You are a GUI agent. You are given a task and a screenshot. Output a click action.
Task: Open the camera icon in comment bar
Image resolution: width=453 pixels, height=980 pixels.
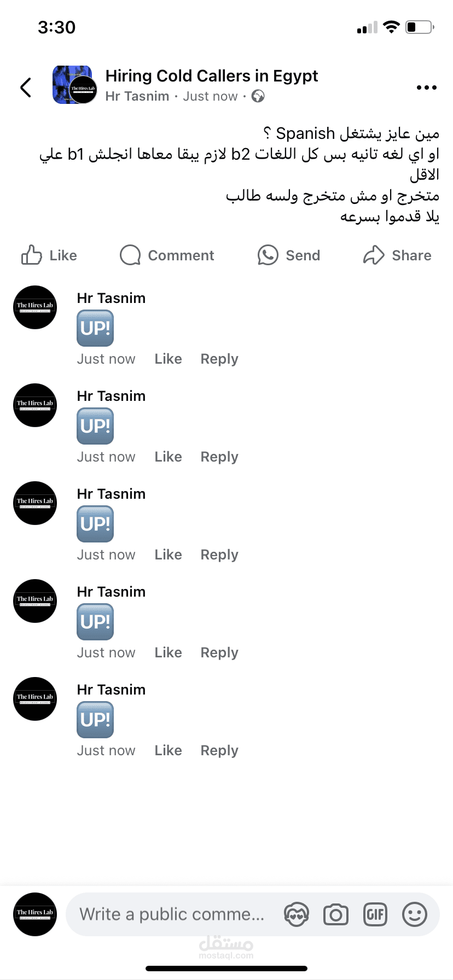(x=336, y=914)
